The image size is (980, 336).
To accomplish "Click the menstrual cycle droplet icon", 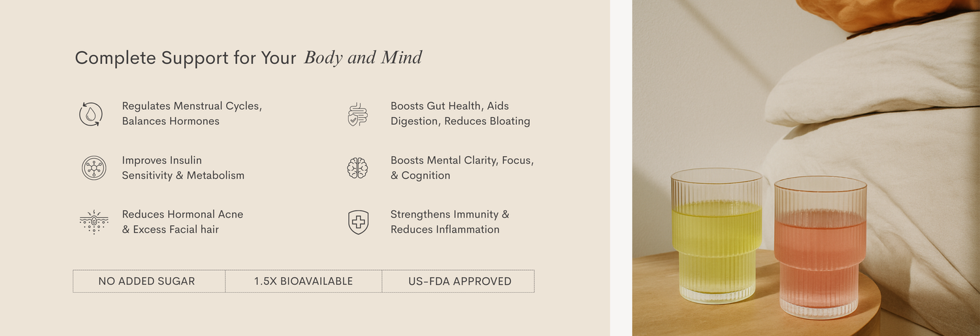I will pos(91,114).
